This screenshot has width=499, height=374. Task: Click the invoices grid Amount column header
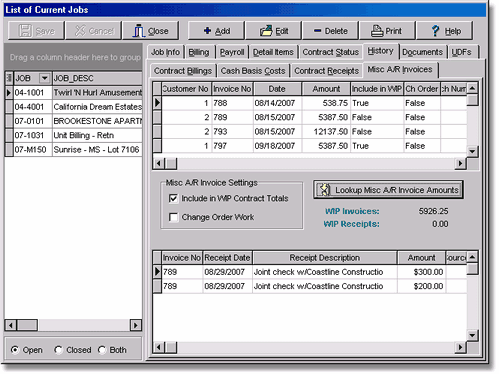click(326, 89)
